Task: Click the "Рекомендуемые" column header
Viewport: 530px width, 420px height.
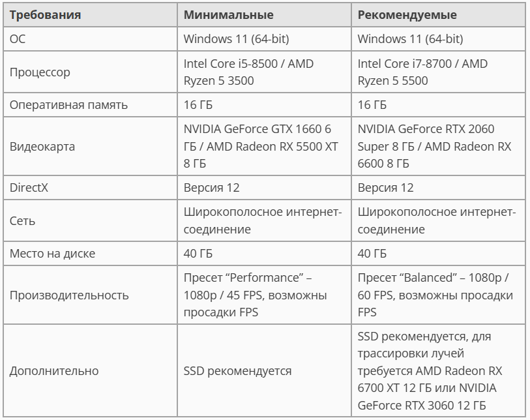Action: (407, 14)
